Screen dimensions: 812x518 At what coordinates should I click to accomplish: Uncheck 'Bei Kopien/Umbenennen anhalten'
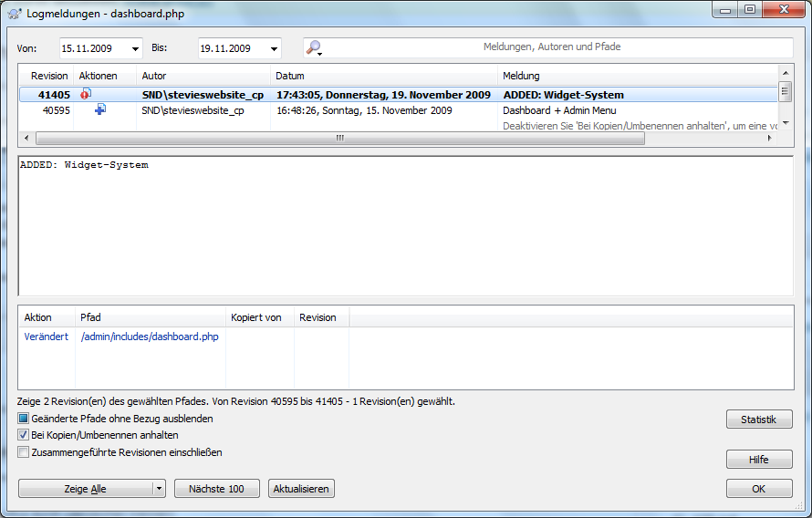click(24, 435)
